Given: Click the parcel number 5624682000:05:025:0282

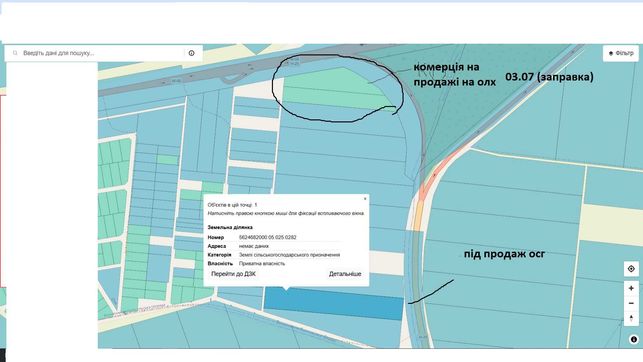Looking at the screenshot, I should tap(267, 237).
